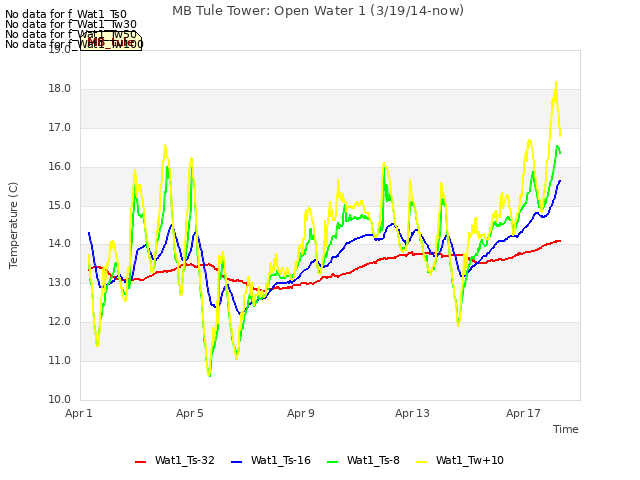Click the Apr 1 x-axis tick label
The width and height of the screenshot is (640, 480).
[x=79, y=413]
